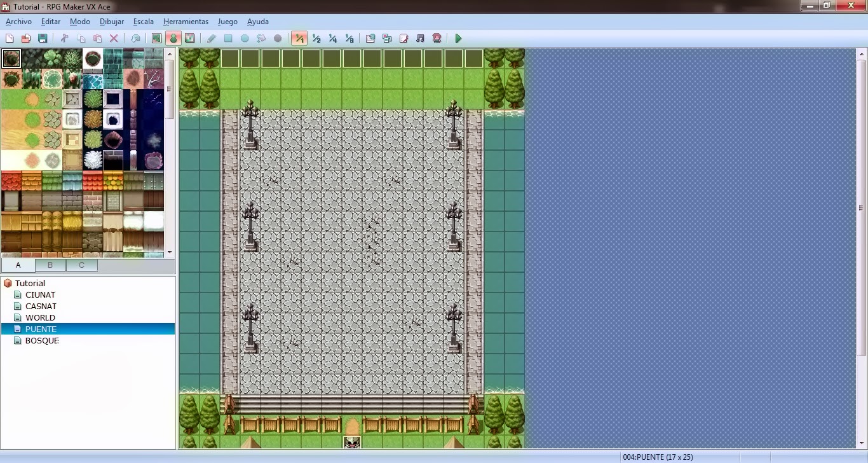Open the Database editor
This screenshot has width=868, height=463.
pyautogui.click(x=370, y=38)
